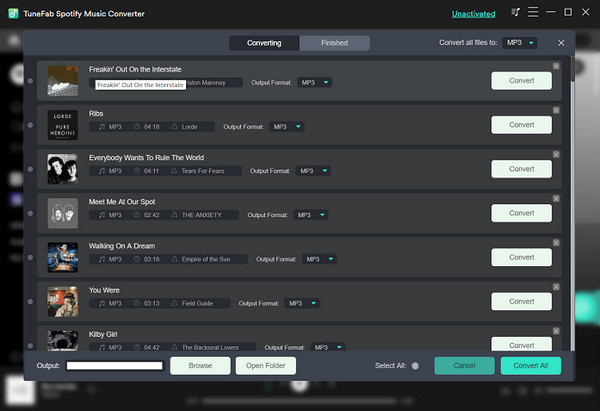Image resolution: width=600 pixels, height=411 pixels.
Task: Click the Lorde artist label
Action: click(189, 127)
